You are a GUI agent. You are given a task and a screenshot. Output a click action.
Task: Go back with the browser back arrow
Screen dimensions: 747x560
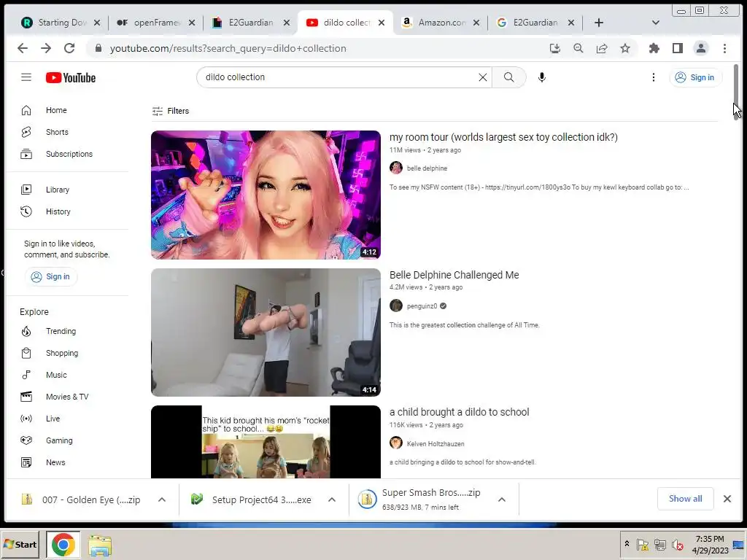click(23, 48)
